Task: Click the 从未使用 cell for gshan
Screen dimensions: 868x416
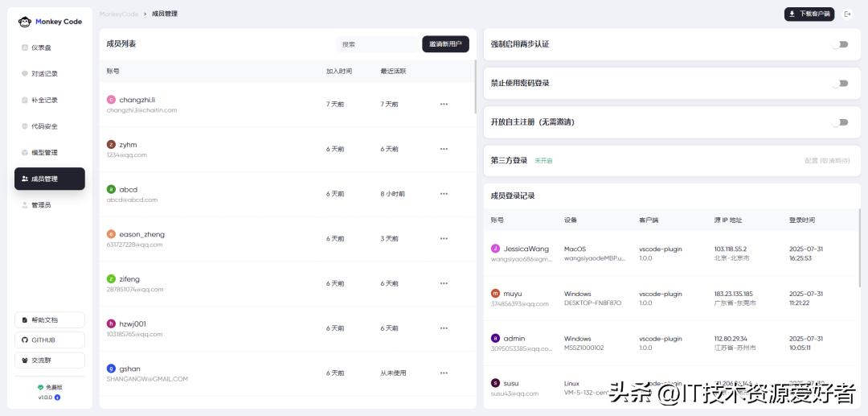Action: pos(393,373)
